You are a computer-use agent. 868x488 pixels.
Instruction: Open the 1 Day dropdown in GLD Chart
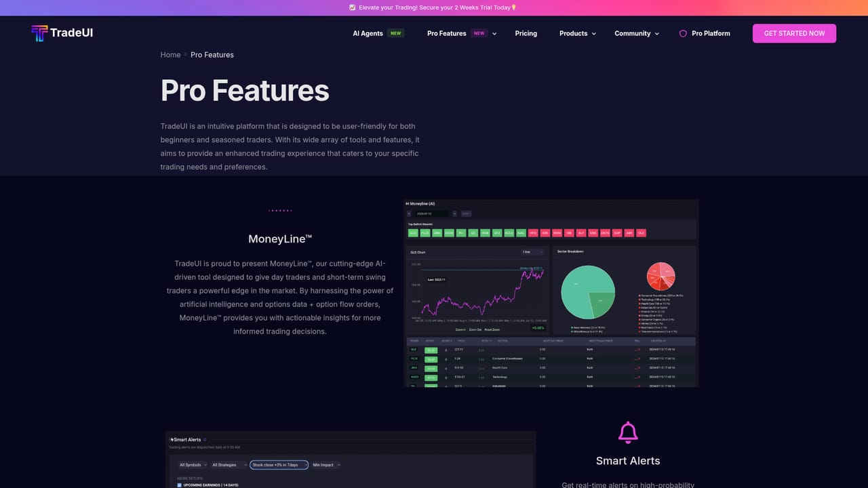coord(532,252)
